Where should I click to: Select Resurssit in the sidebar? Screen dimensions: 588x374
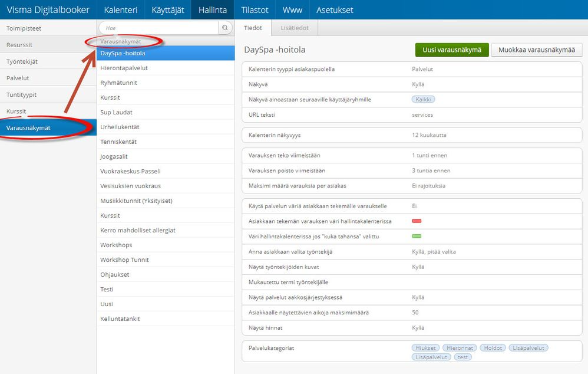(48, 45)
